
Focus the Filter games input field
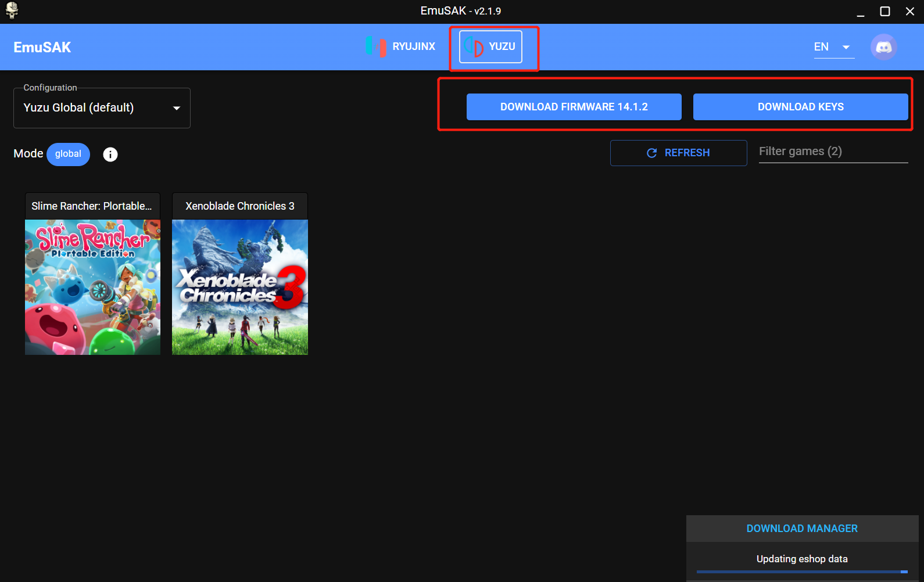coord(833,152)
